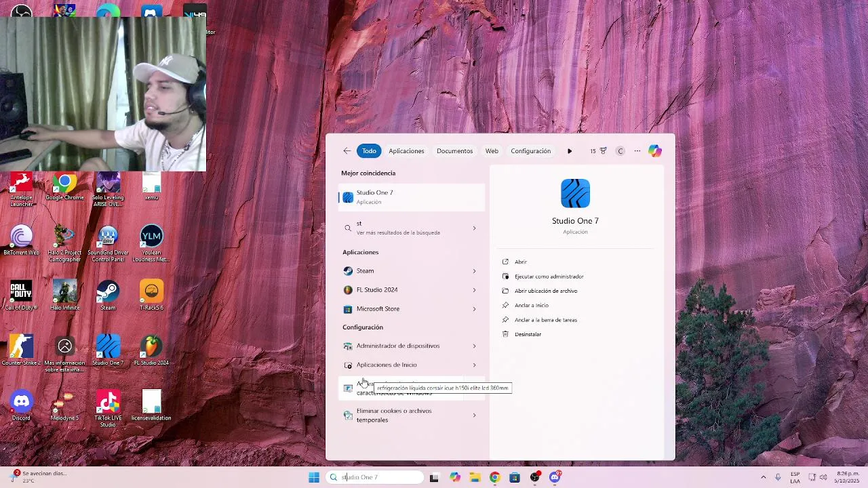Image resolution: width=868 pixels, height=488 pixels.
Task: Open File Explorer from taskbar
Action: coord(475,477)
